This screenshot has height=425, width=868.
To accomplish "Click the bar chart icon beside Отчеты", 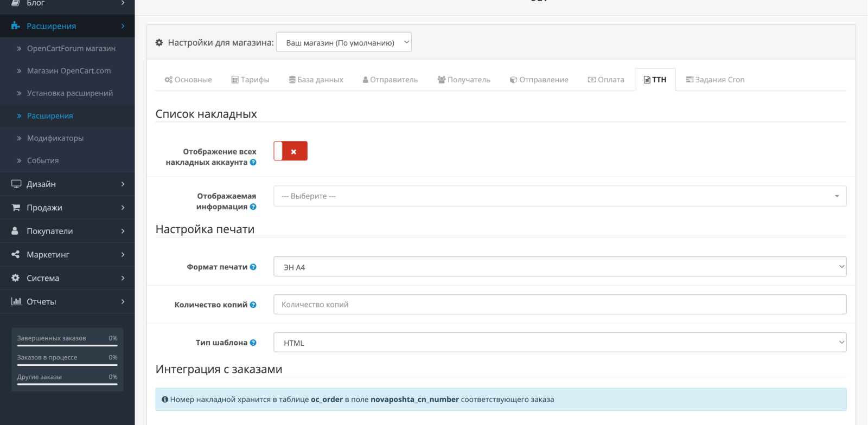I will click(x=16, y=301).
